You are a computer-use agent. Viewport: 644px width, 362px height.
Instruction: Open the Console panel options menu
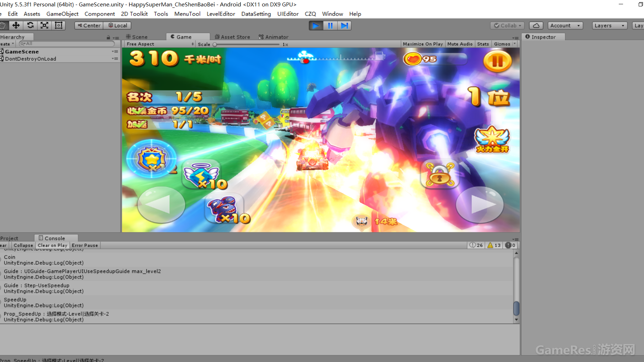pyautogui.click(x=515, y=239)
